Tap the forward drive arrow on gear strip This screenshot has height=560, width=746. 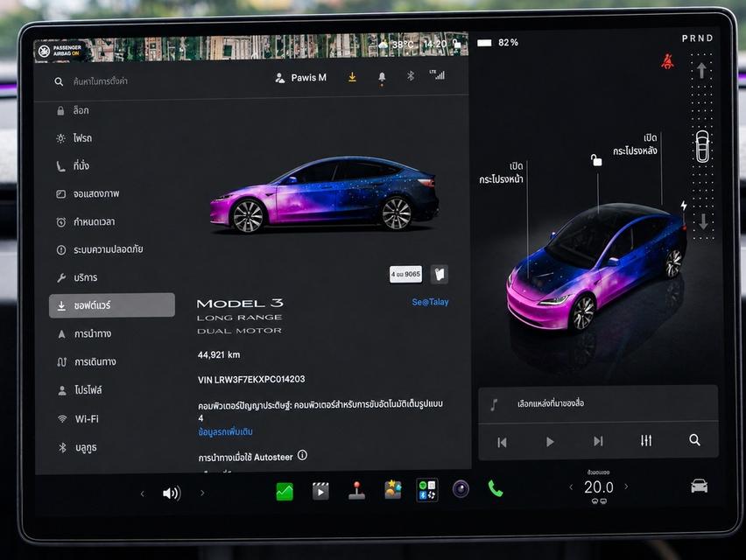[701, 71]
